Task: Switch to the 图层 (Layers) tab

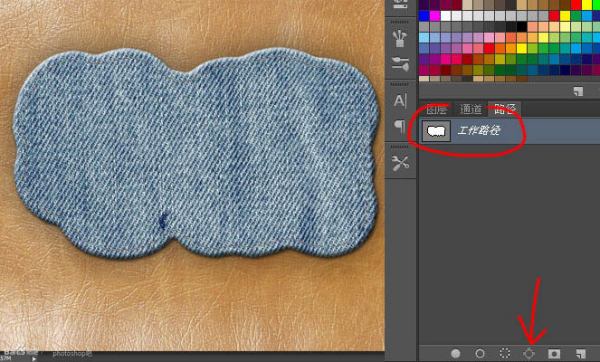Action: (437, 109)
